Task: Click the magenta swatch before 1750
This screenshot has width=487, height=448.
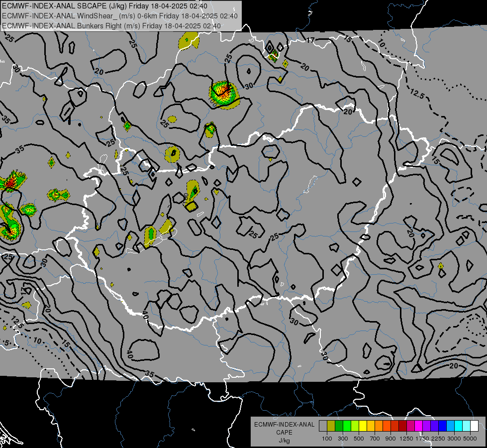Action: [x=419, y=426]
